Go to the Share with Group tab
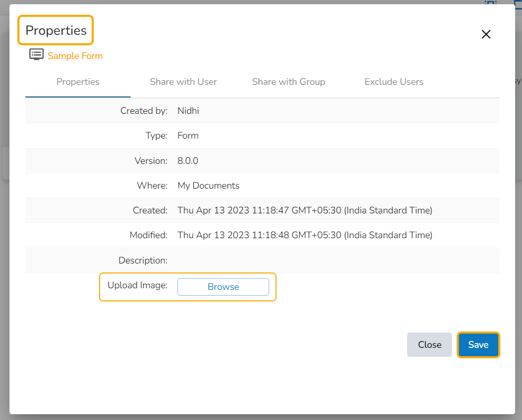522x420 pixels. [289, 82]
